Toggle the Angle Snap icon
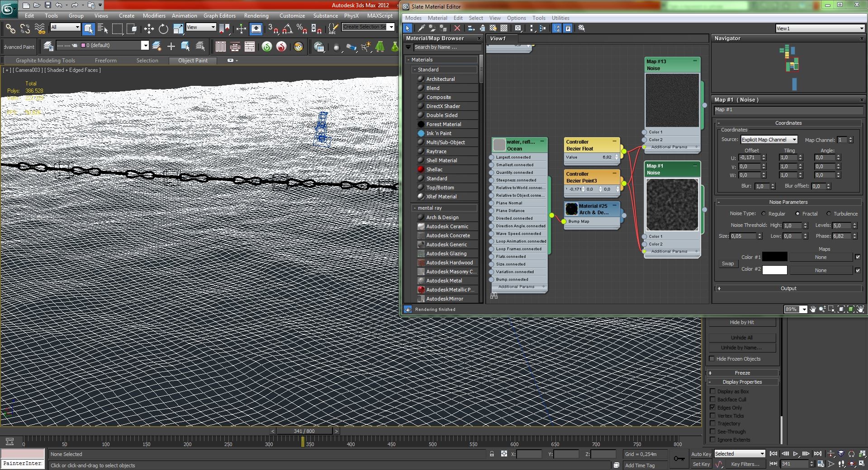 tap(288, 29)
